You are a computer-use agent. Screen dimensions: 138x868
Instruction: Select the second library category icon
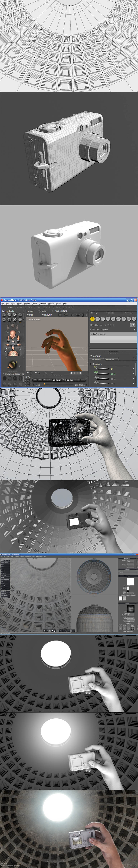click(98, 319)
